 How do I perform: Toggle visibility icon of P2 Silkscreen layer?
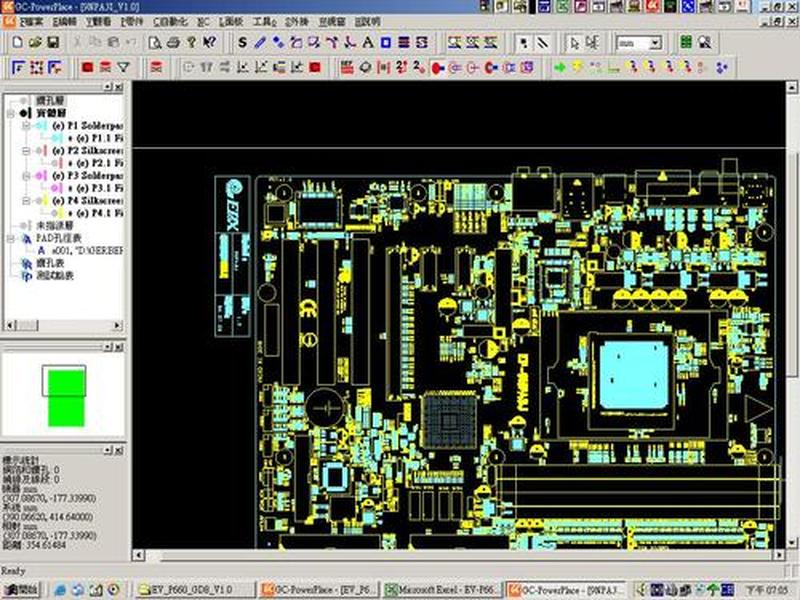pyautogui.click(x=40, y=151)
